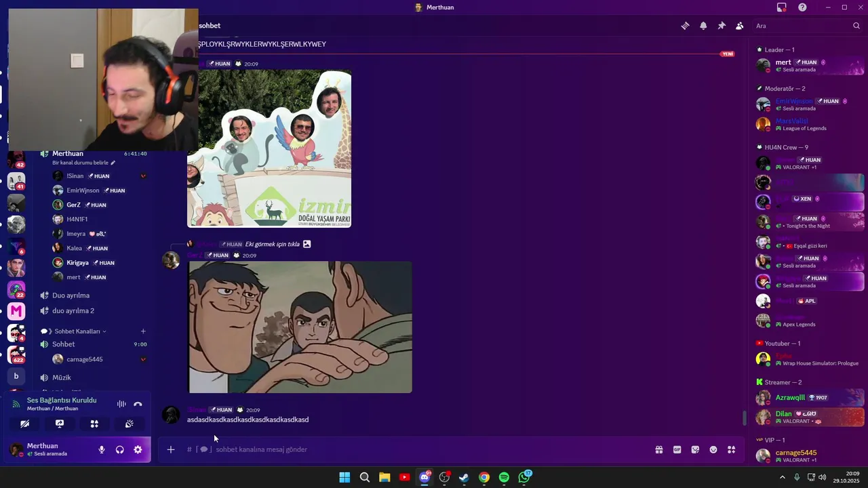Open the Threads icon in channel header

click(685, 26)
